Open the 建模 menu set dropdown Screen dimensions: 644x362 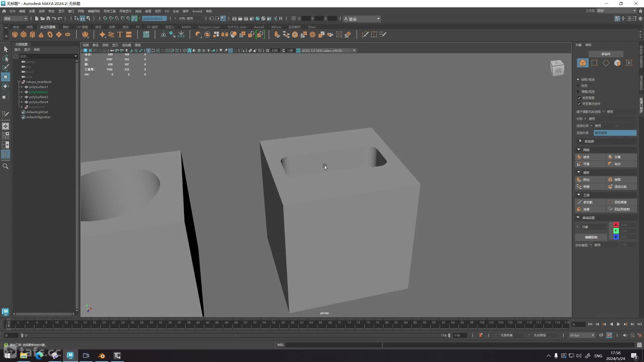click(x=15, y=18)
